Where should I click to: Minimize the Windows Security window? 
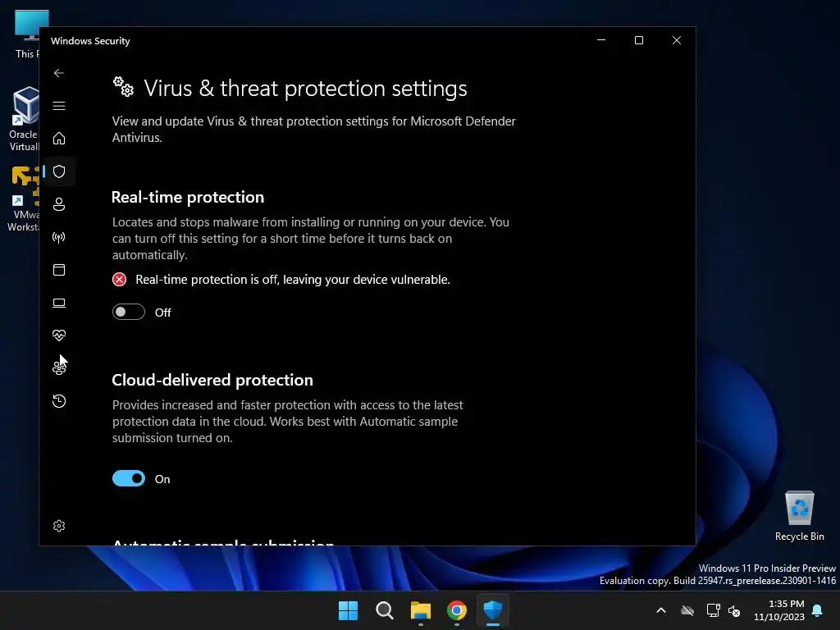click(601, 40)
